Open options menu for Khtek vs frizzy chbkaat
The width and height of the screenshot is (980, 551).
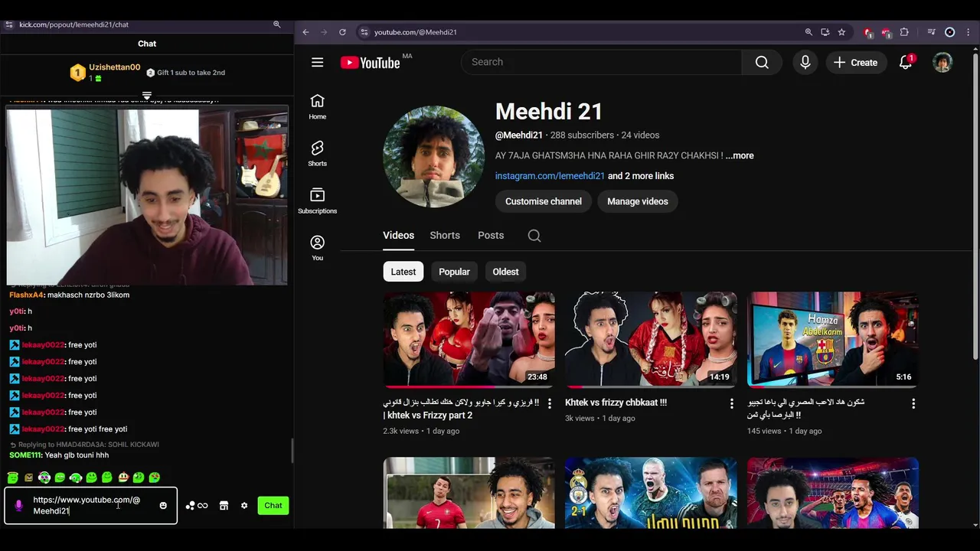click(731, 403)
